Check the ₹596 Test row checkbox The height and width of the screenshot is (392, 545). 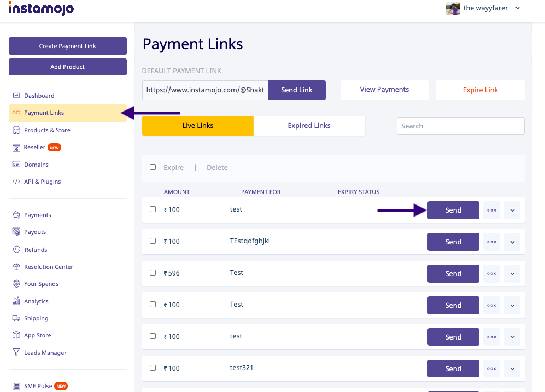click(x=153, y=272)
